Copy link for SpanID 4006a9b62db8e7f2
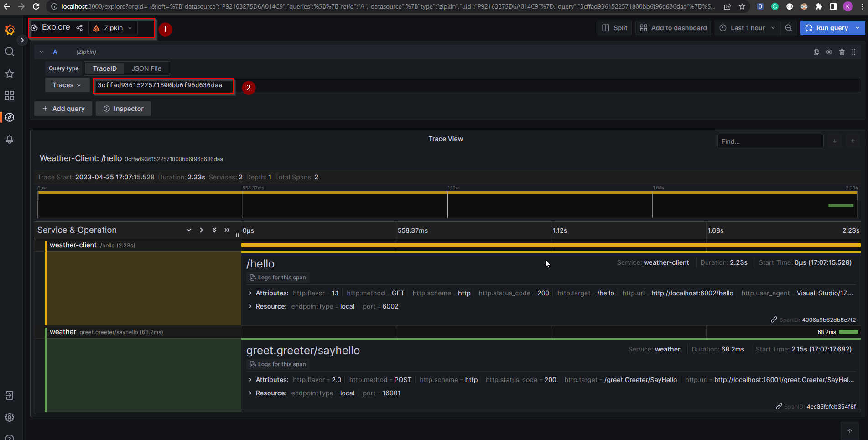The height and width of the screenshot is (440, 868). tap(774, 320)
